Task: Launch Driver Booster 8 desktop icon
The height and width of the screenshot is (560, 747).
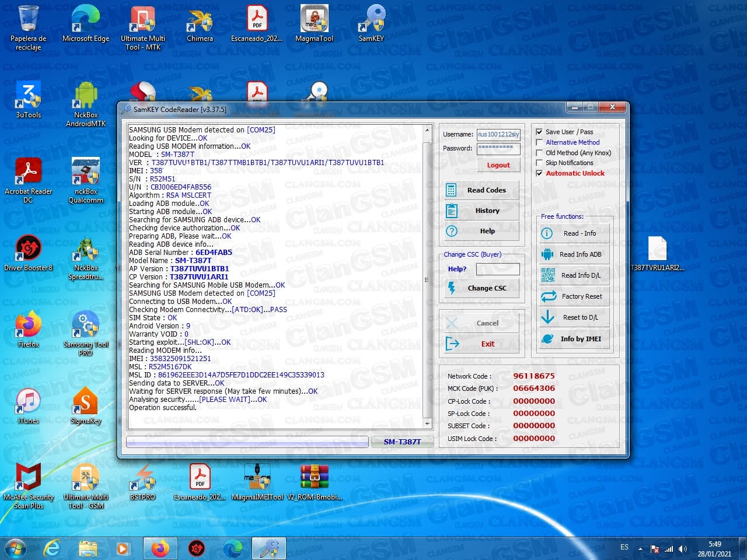Action: 28,253
